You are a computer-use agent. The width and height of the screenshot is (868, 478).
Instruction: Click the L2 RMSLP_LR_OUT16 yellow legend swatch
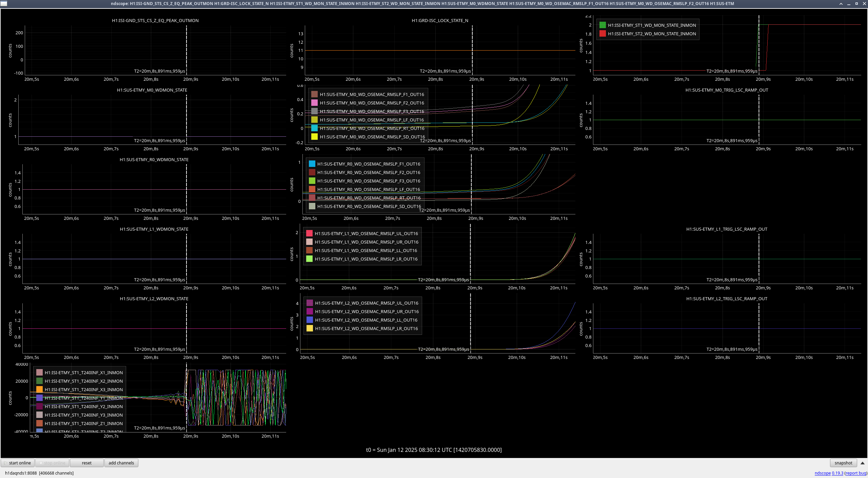click(310, 328)
